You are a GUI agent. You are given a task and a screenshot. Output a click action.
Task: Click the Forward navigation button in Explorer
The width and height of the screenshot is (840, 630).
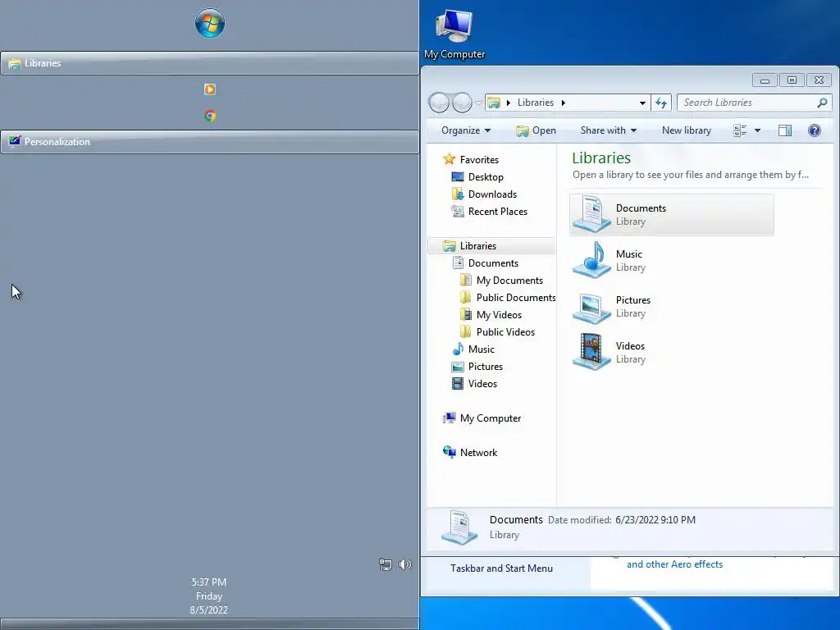[462, 103]
